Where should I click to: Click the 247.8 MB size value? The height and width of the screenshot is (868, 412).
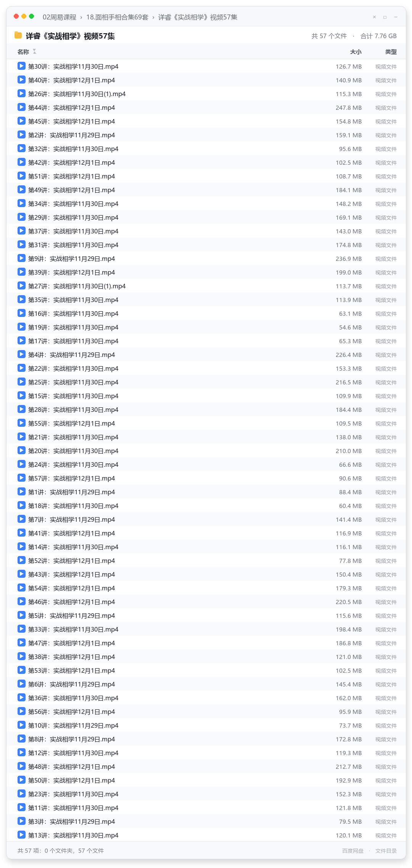349,108
